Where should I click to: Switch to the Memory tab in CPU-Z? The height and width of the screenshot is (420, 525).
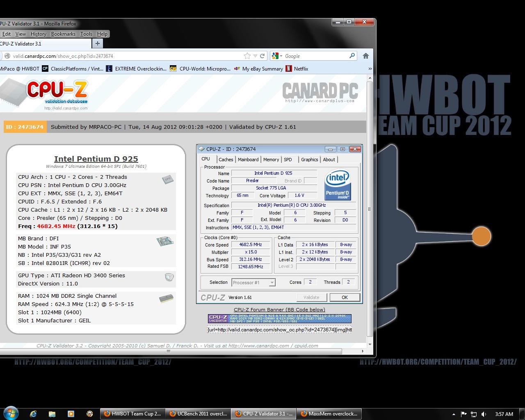pyautogui.click(x=271, y=160)
